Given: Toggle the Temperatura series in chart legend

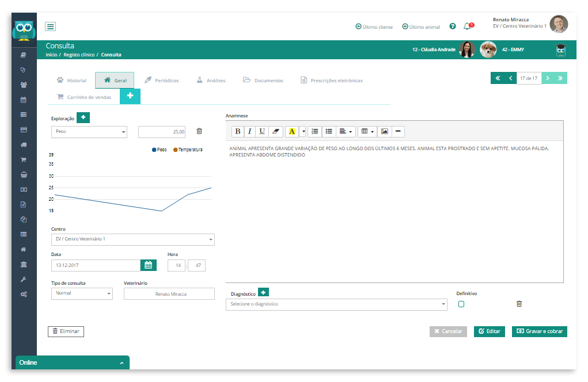Looking at the screenshot, I should 188,150.
